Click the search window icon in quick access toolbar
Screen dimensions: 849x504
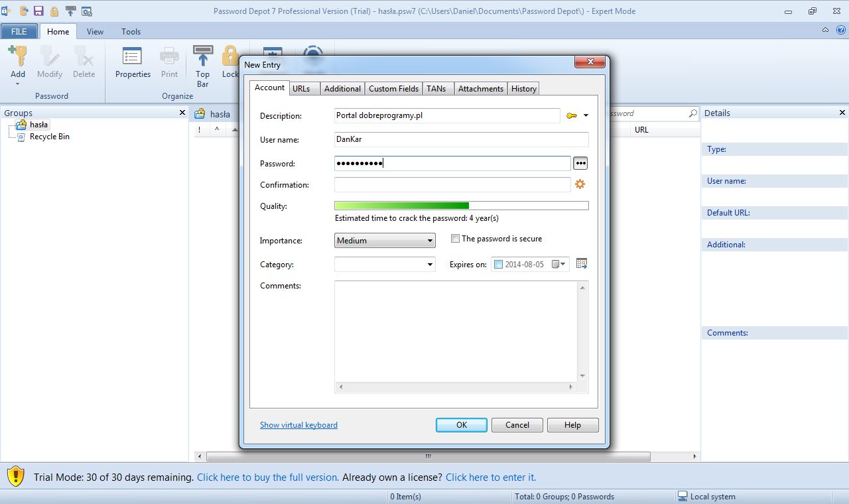86,11
